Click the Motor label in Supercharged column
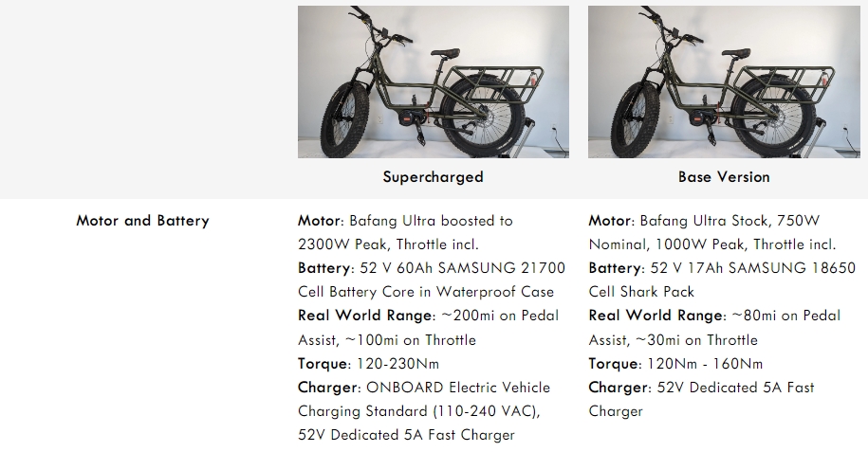This screenshot has height=452, width=868. coord(319,221)
